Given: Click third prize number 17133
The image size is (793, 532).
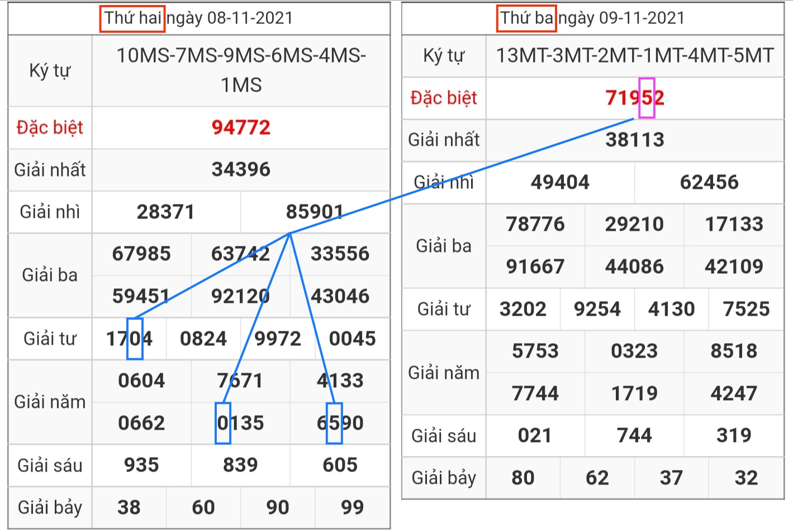Looking at the screenshot, I should click(x=734, y=224).
